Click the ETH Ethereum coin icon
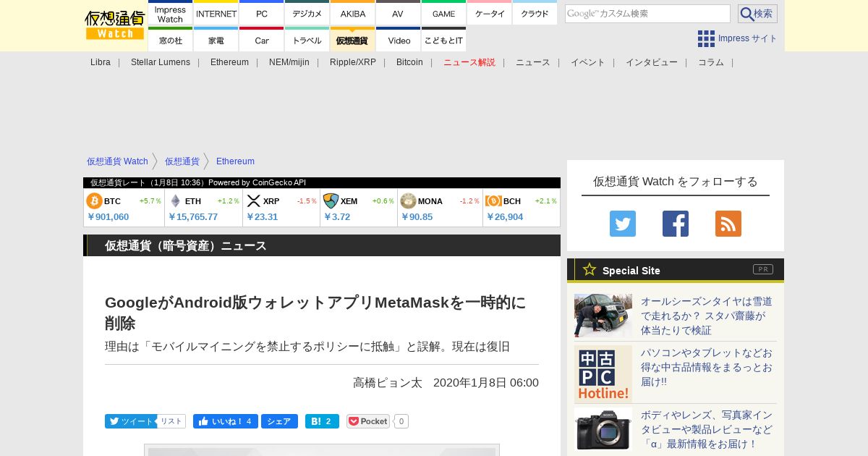Screen dimensions: 868x456 [175, 201]
